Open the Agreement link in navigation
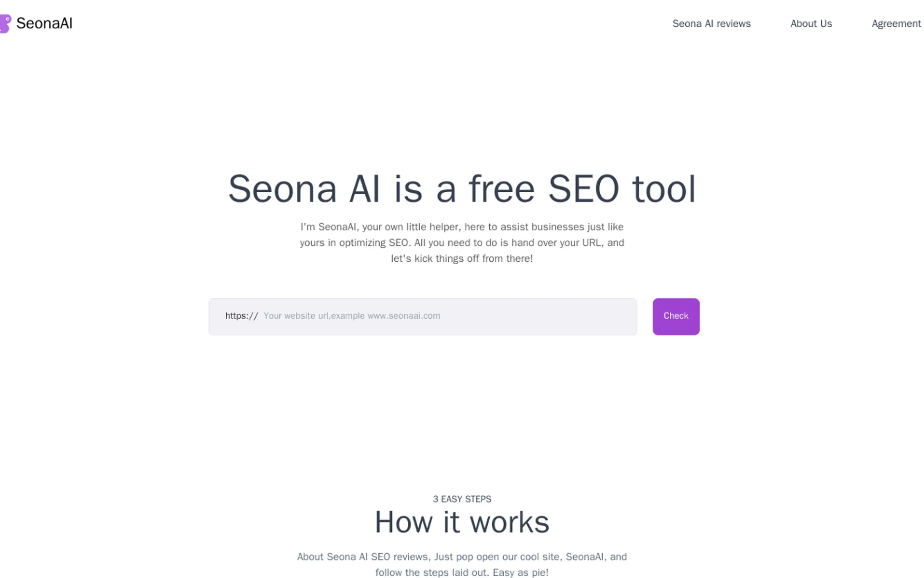Viewport: 924px width, 578px height. pyautogui.click(x=896, y=24)
